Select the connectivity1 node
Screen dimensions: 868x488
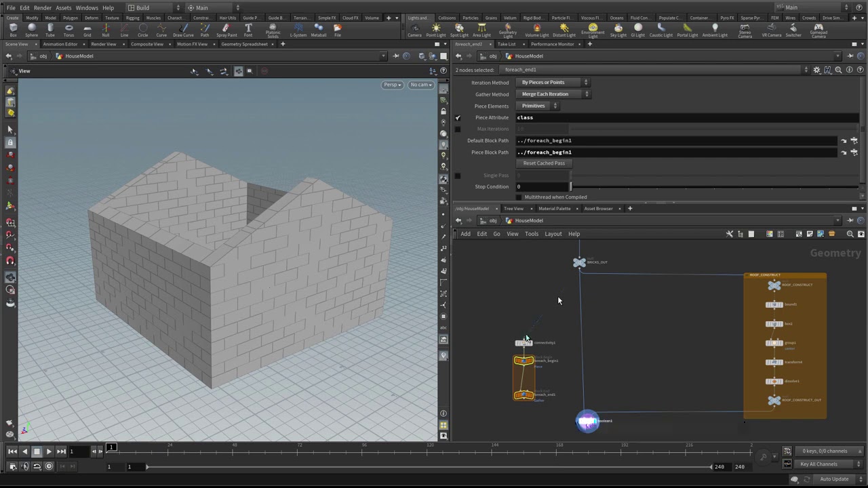coord(524,343)
